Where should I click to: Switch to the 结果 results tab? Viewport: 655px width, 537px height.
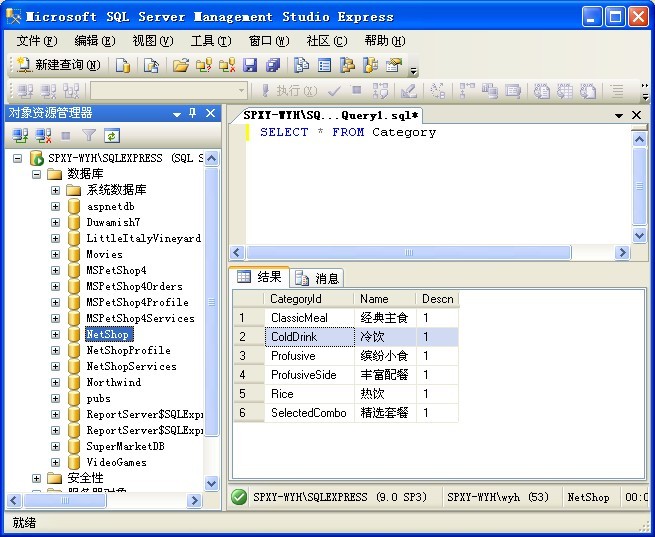coord(259,276)
